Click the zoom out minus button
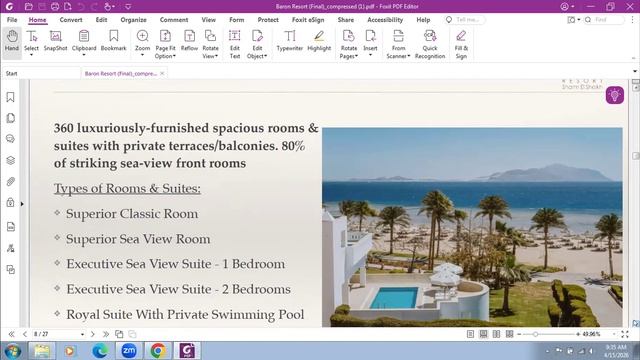The height and width of the screenshot is (360, 640). pyautogui.click(x=519, y=334)
